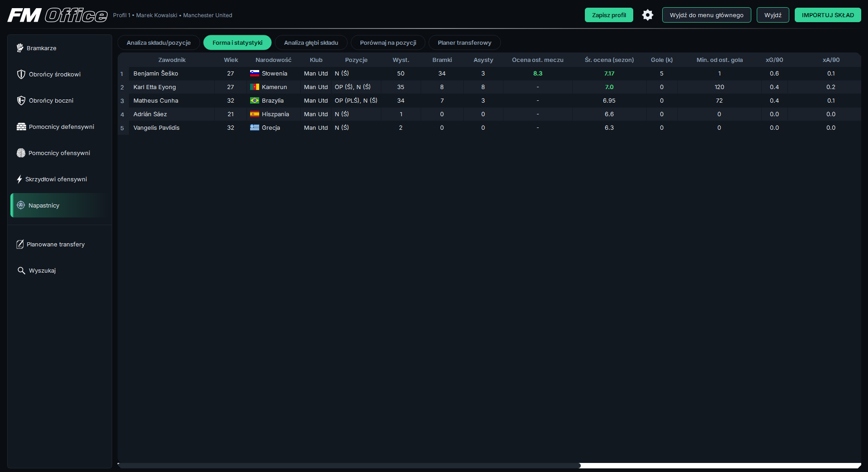Image resolution: width=868 pixels, height=472 pixels.
Task: Select player Adrián Sáez
Action: (150, 114)
